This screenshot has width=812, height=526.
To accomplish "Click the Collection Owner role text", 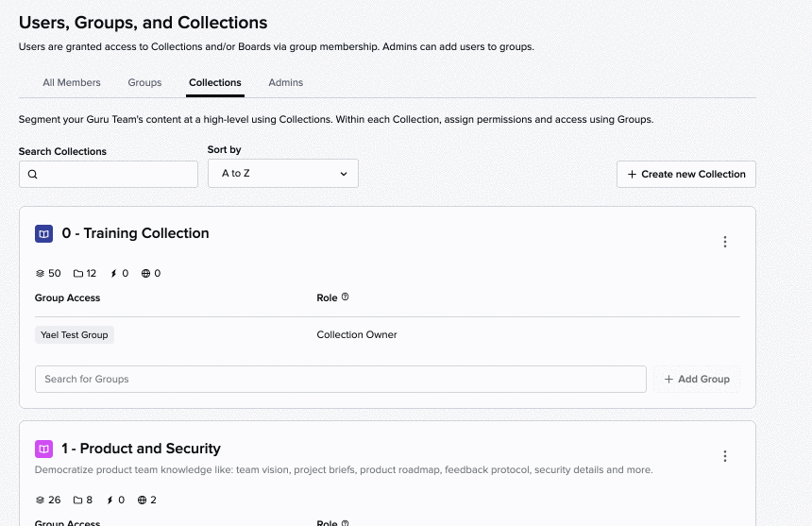I will point(357,335).
